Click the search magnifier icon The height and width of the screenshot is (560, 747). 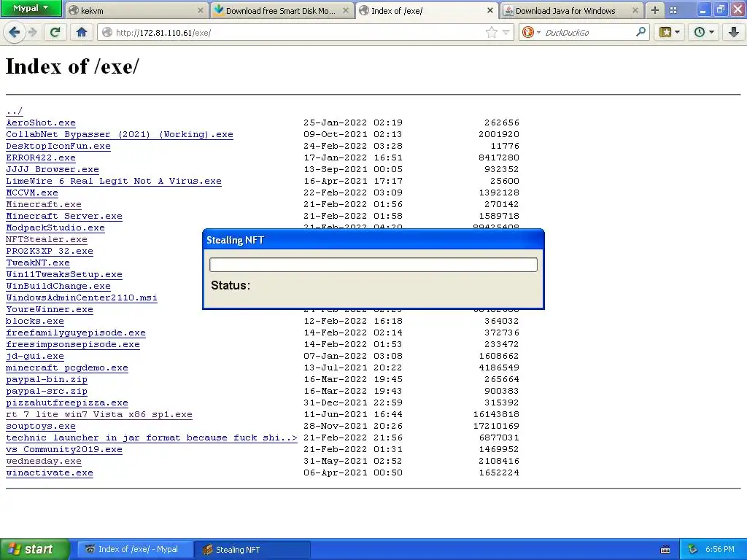coord(640,32)
